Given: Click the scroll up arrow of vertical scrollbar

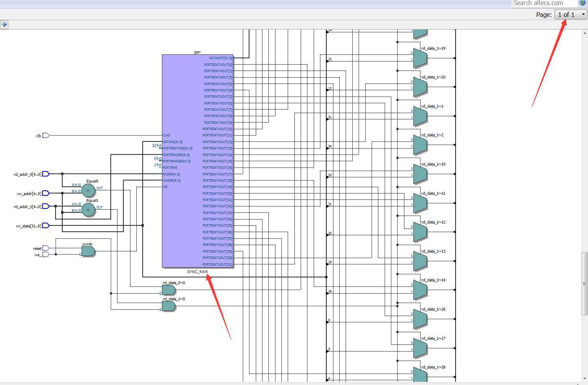Looking at the screenshot, I should click(584, 33).
